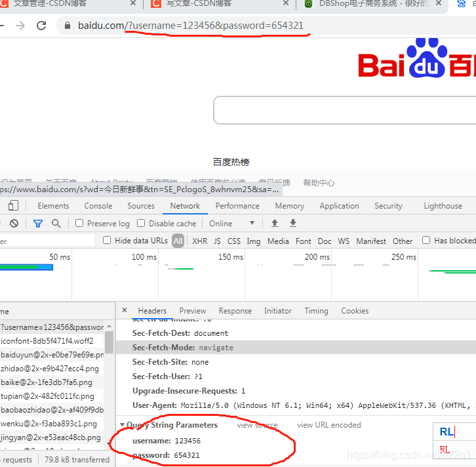
Task: Open network search with the magnifier icon
Action: pyautogui.click(x=56, y=224)
